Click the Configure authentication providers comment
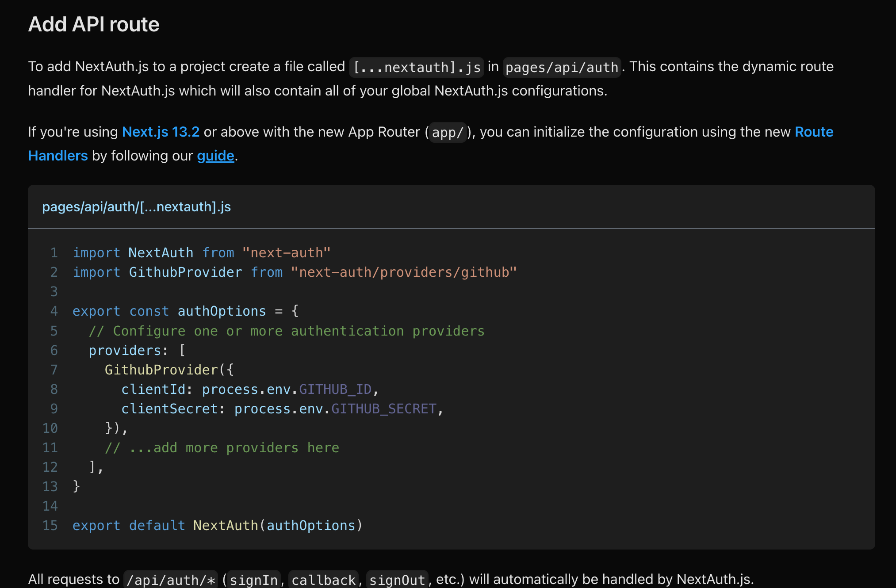 (287, 331)
